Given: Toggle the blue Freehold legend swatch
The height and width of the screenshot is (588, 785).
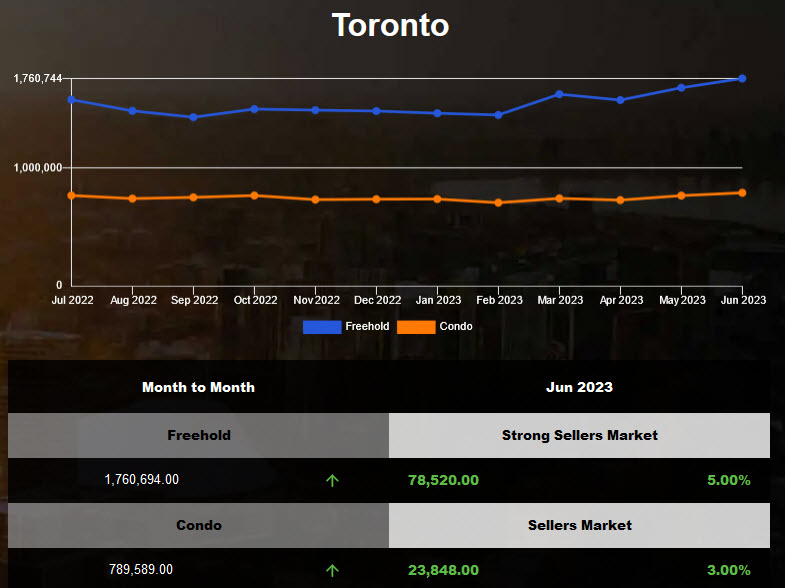Looking at the screenshot, I should point(322,327).
